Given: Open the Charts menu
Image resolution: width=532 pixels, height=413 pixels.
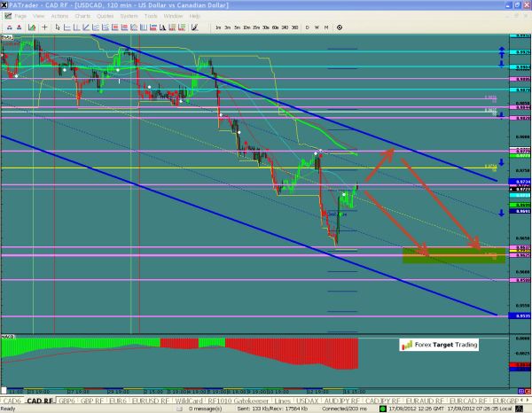Looking at the screenshot, I should [x=82, y=16].
